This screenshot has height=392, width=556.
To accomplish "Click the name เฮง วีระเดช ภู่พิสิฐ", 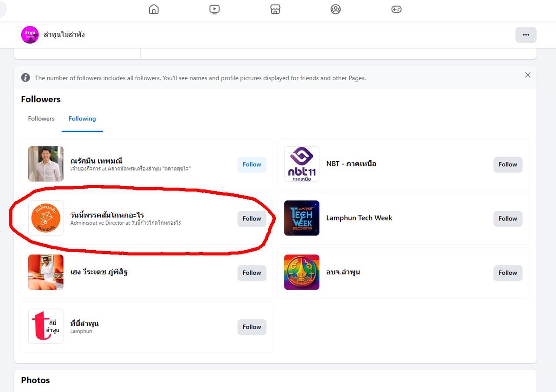I will (x=99, y=272).
